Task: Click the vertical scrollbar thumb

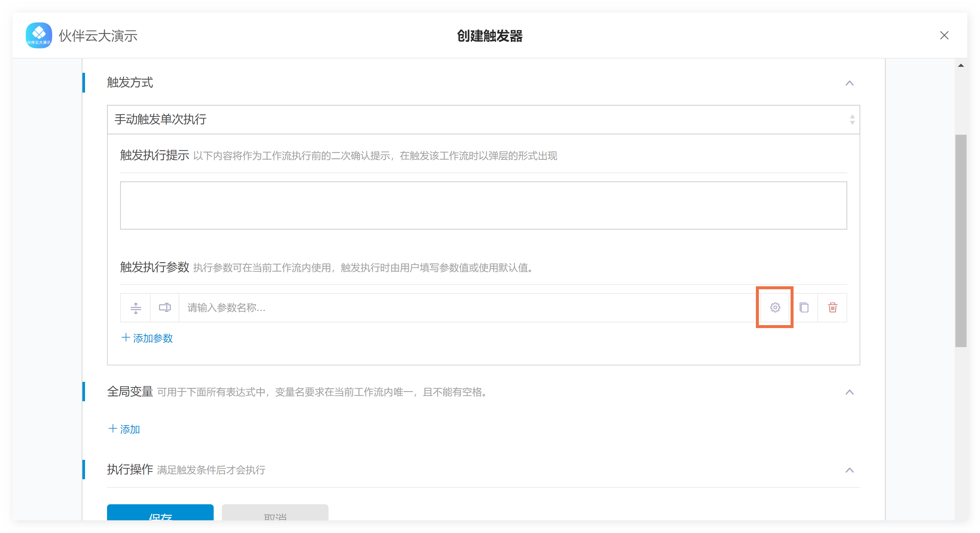Action: 960,240
